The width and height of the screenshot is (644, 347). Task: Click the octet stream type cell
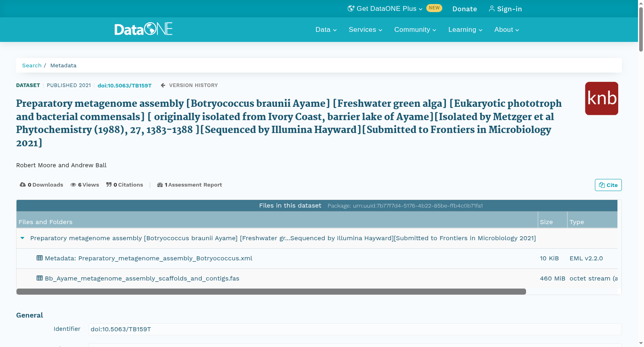(x=593, y=278)
